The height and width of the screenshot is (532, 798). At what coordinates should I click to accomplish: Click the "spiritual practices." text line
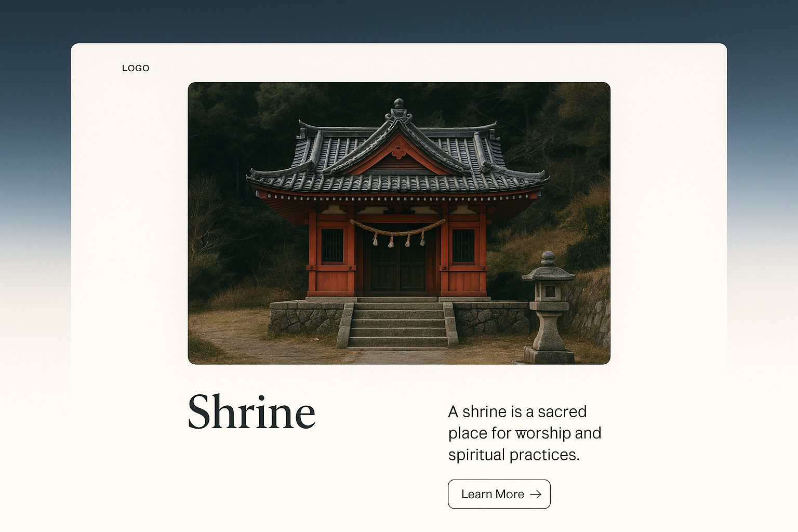pos(513,455)
